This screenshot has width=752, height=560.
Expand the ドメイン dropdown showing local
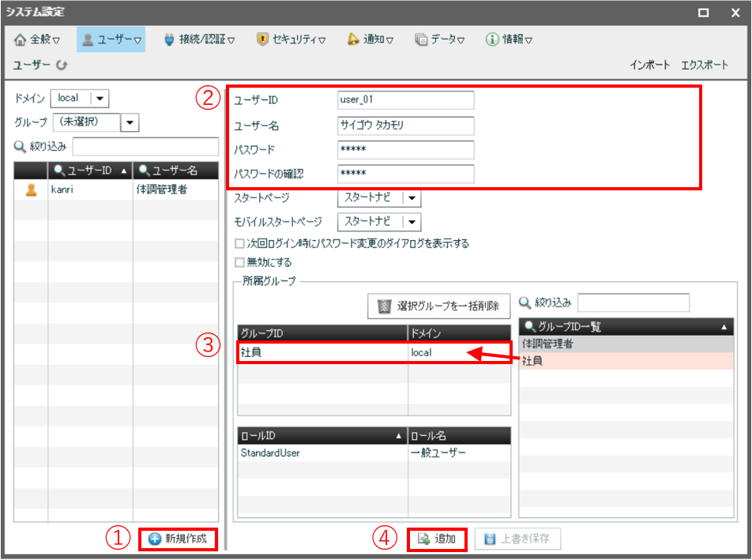[x=100, y=98]
